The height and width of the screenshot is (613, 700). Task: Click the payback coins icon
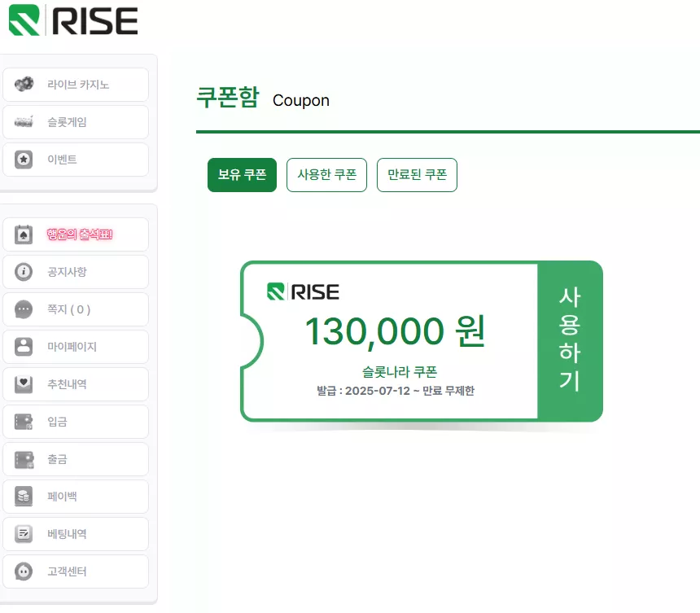coord(24,497)
